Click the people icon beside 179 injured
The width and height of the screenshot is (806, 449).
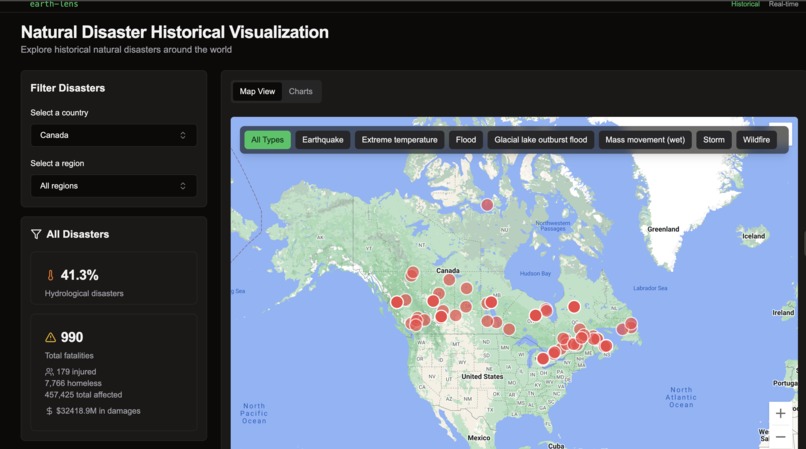tap(49, 372)
